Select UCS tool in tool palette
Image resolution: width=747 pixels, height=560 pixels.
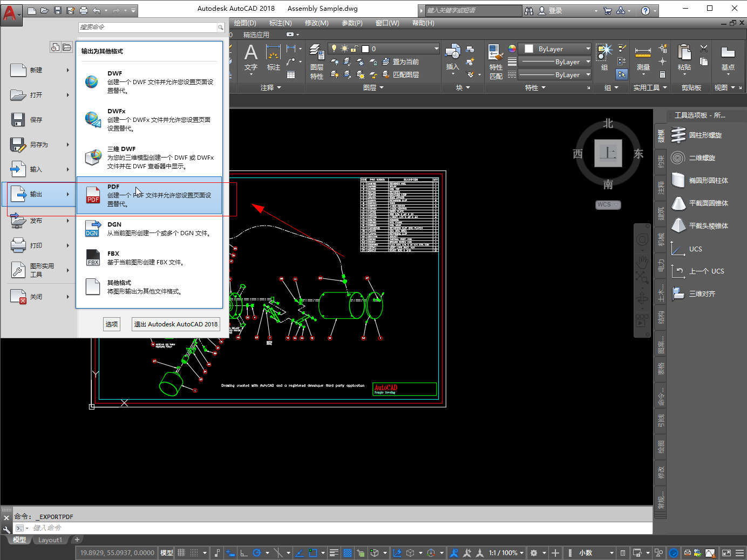point(687,249)
